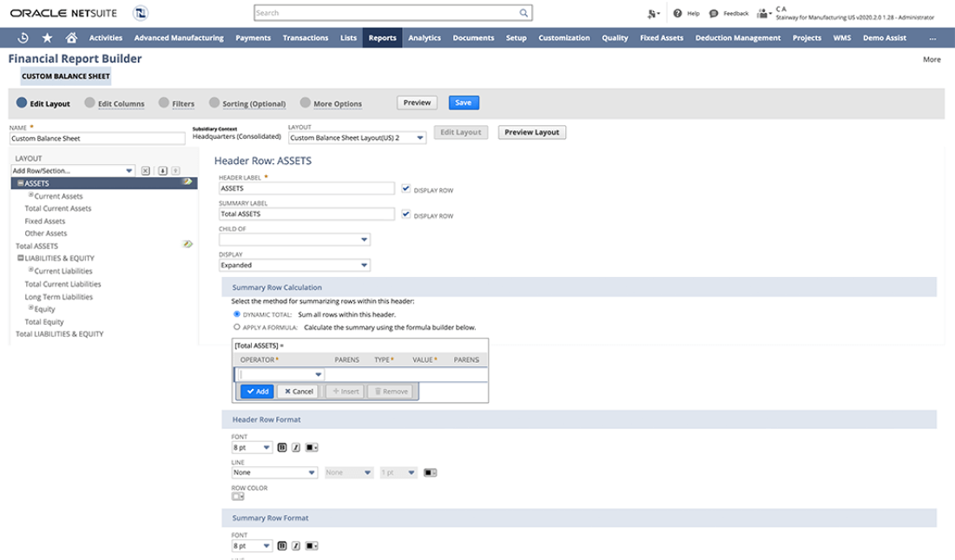Open the Transactions menu

(x=306, y=37)
